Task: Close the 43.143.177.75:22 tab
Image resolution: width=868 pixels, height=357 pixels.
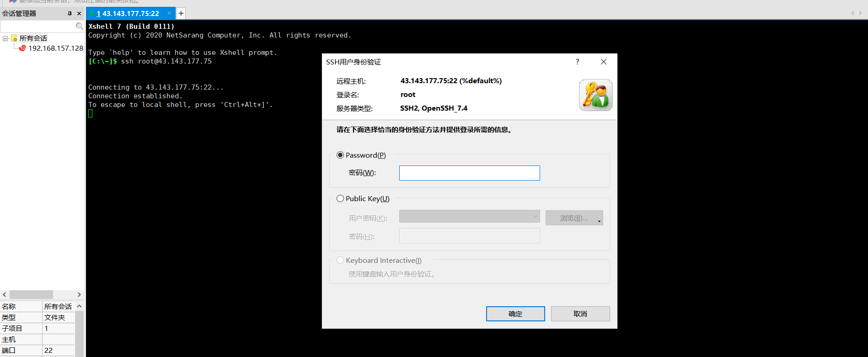Action: pos(169,13)
